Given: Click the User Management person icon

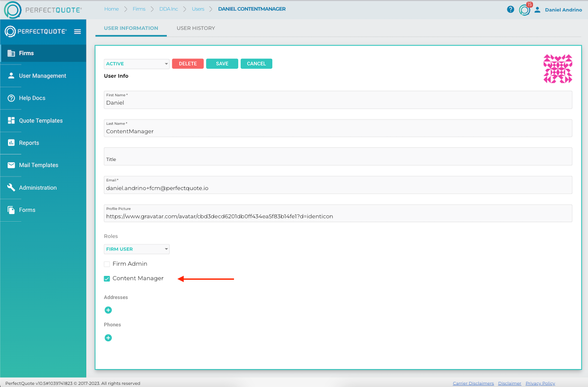Looking at the screenshot, I should [11, 76].
